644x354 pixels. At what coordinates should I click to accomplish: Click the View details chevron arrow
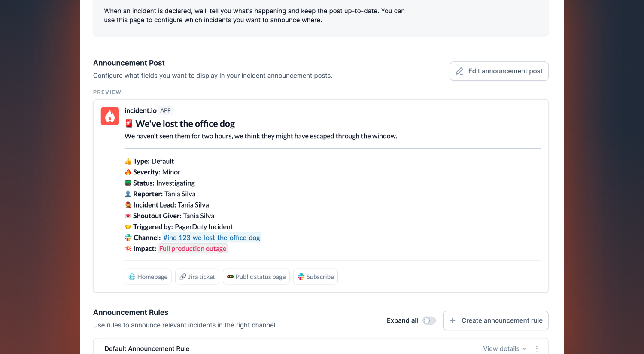(x=524, y=349)
